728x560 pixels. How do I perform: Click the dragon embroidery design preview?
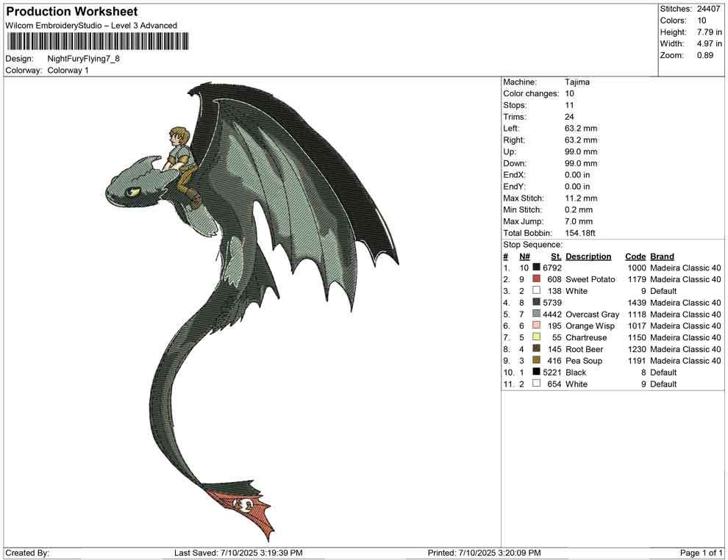click(x=252, y=311)
